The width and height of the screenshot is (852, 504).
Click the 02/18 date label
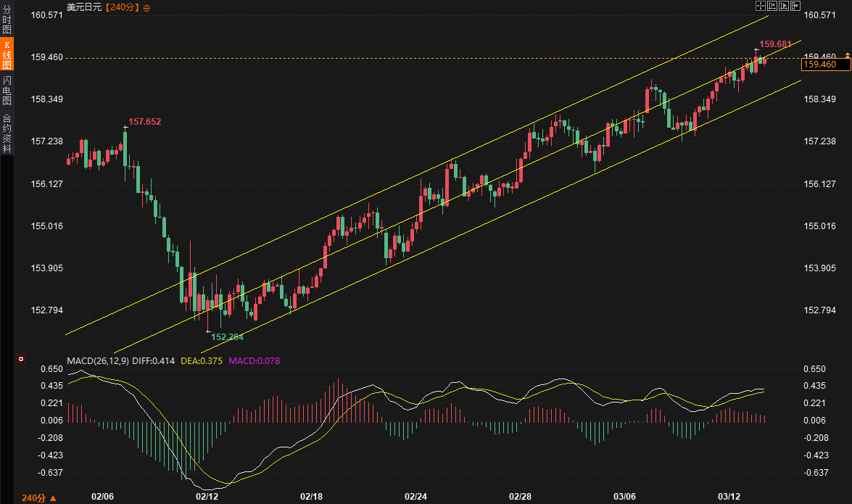311,497
